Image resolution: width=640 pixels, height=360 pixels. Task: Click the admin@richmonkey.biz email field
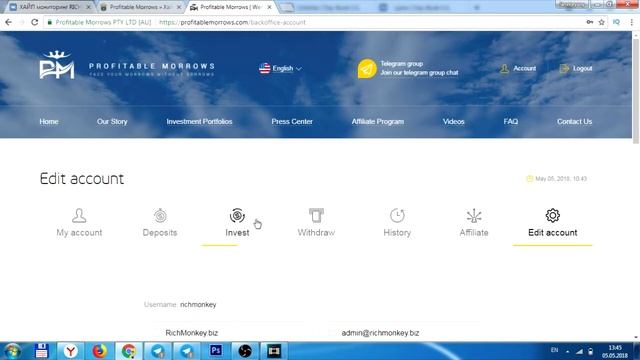404,333
